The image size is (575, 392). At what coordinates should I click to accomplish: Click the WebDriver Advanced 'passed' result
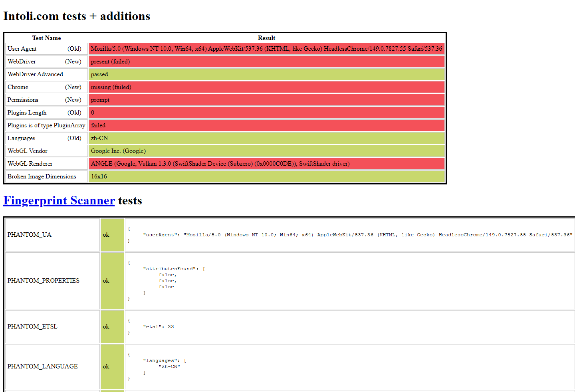coord(266,74)
